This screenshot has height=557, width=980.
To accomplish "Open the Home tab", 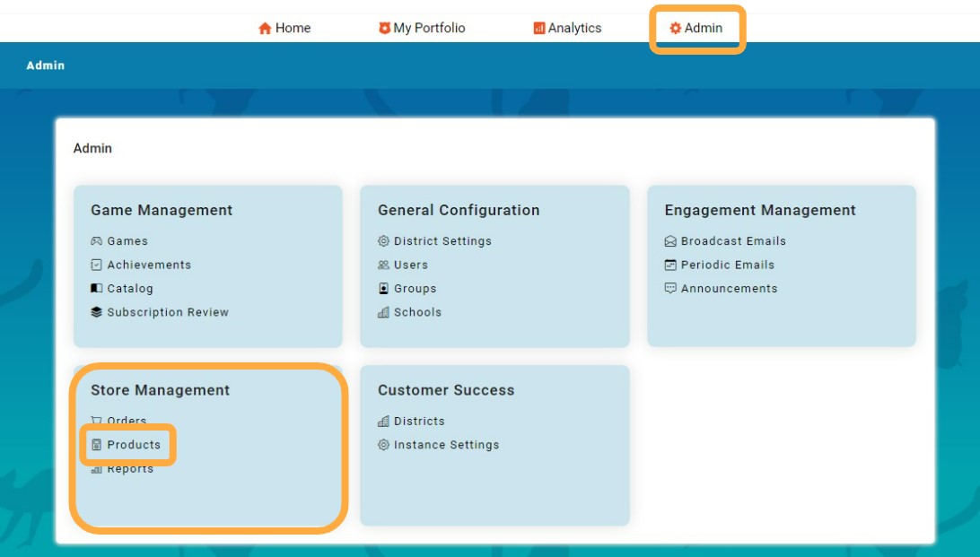I will [284, 28].
